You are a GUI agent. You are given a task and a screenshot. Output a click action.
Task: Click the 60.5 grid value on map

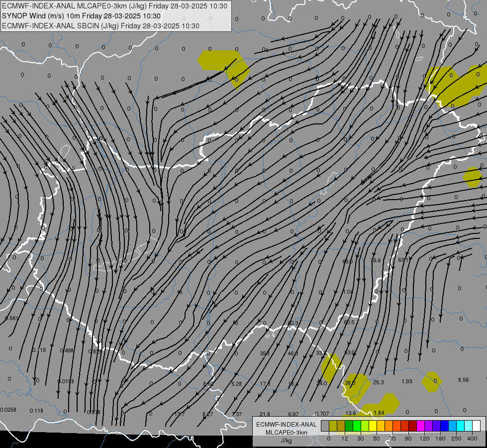(349, 322)
